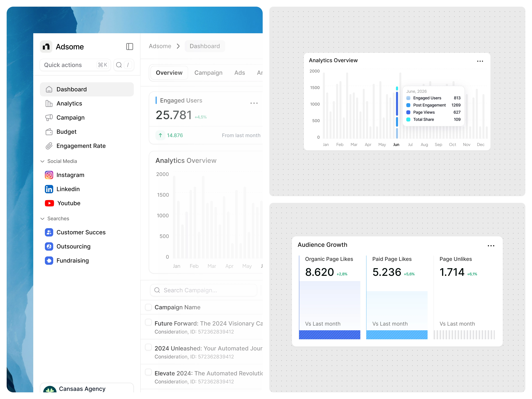Screen dimensions: 532x399
Task: Switch to the Ads tab
Action: coord(240,73)
